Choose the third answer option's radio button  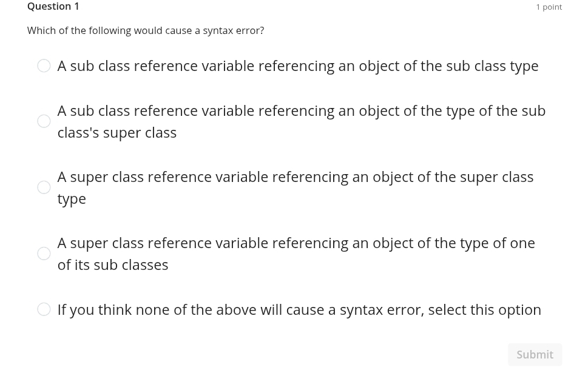[x=44, y=187]
